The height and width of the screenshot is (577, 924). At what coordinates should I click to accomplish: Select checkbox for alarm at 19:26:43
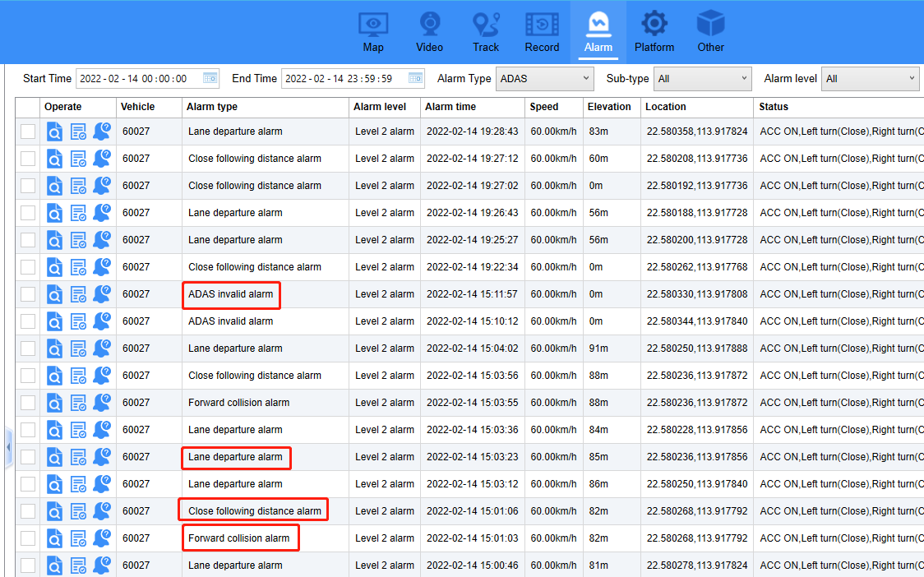tap(28, 213)
